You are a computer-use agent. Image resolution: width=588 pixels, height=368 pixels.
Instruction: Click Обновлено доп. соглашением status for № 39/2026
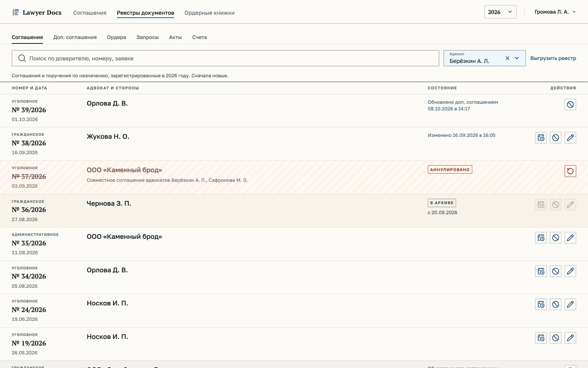[463, 105]
